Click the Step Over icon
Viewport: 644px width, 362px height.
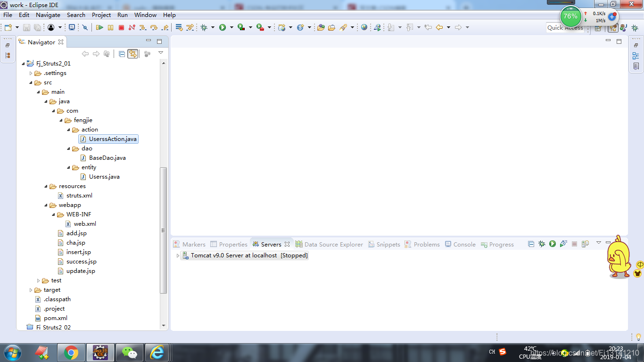click(x=154, y=28)
